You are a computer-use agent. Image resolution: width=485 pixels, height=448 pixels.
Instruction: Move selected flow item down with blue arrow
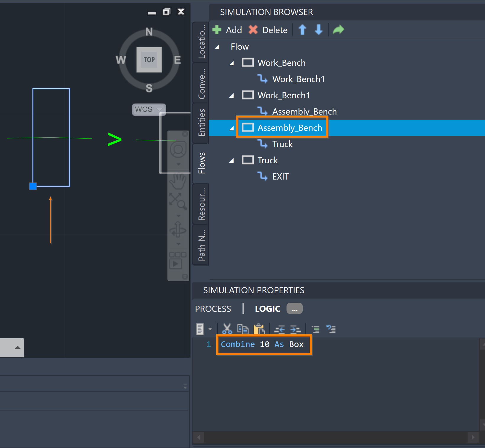318,30
